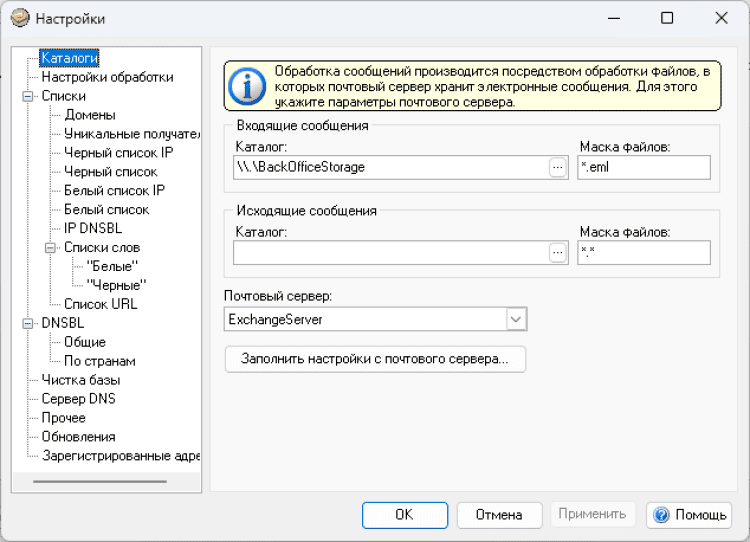Screen dimensions: 750x542
Task: Browse for outgoing messages catalog folder
Action: click(x=557, y=253)
